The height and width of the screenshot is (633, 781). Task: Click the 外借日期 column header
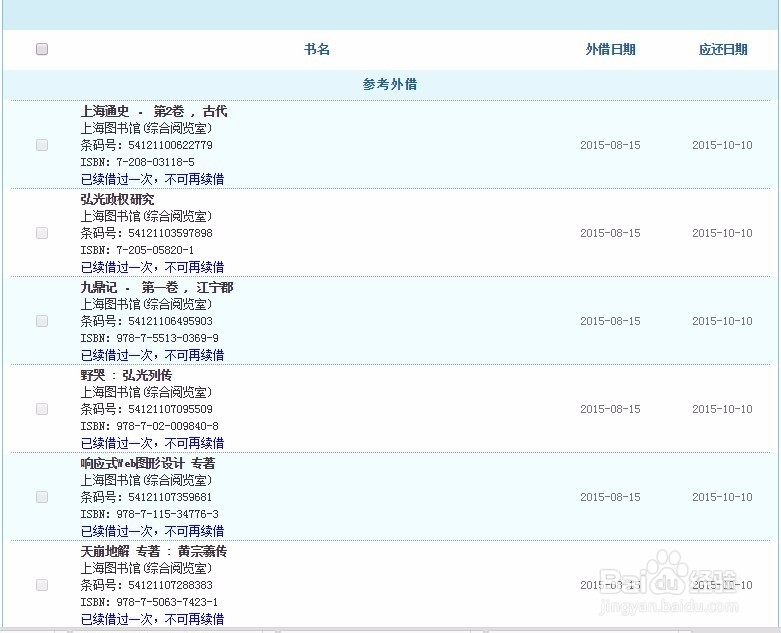click(x=610, y=49)
